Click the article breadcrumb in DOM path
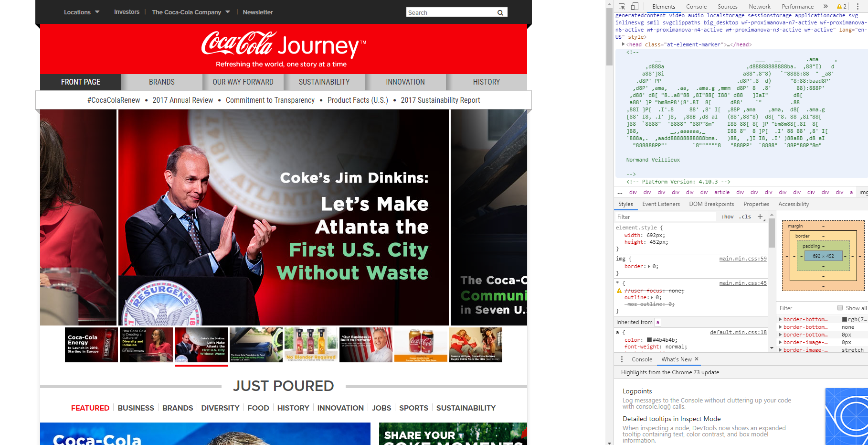868x445 pixels. pyautogui.click(x=722, y=192)
